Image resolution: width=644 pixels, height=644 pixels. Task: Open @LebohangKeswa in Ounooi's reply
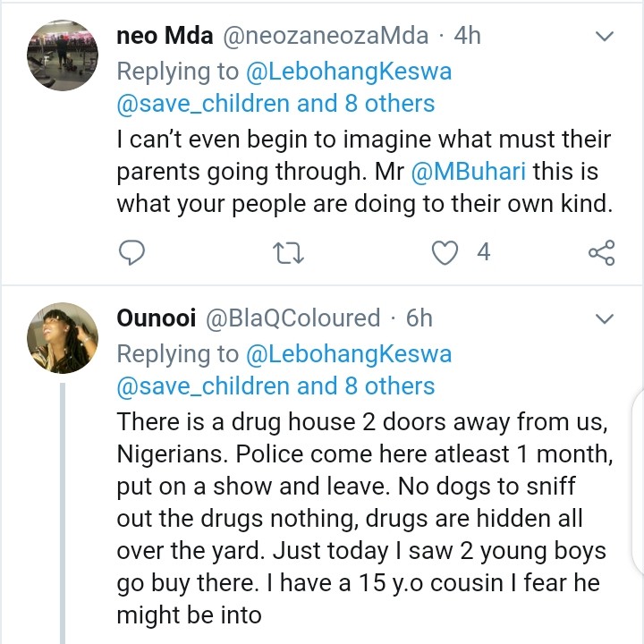click(348, 353)
